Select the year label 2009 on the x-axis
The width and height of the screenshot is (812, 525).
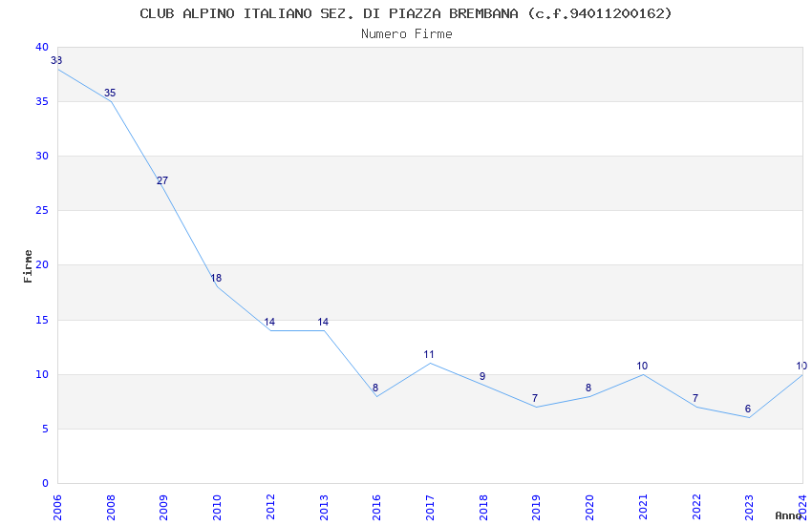coord(163,508)
